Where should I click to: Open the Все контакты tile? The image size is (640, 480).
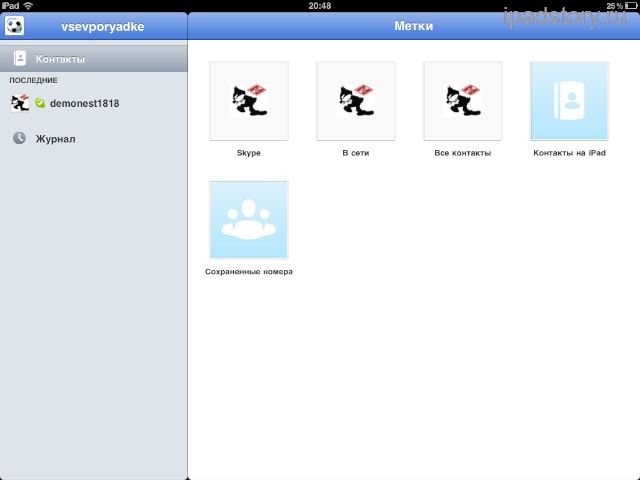[x=462, y=101]
